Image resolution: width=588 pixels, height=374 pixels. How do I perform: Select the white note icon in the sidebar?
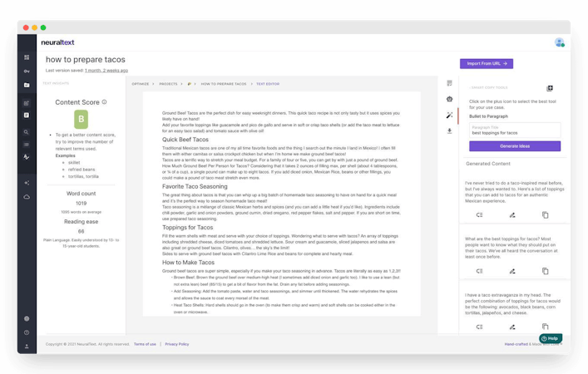(27, 116)
